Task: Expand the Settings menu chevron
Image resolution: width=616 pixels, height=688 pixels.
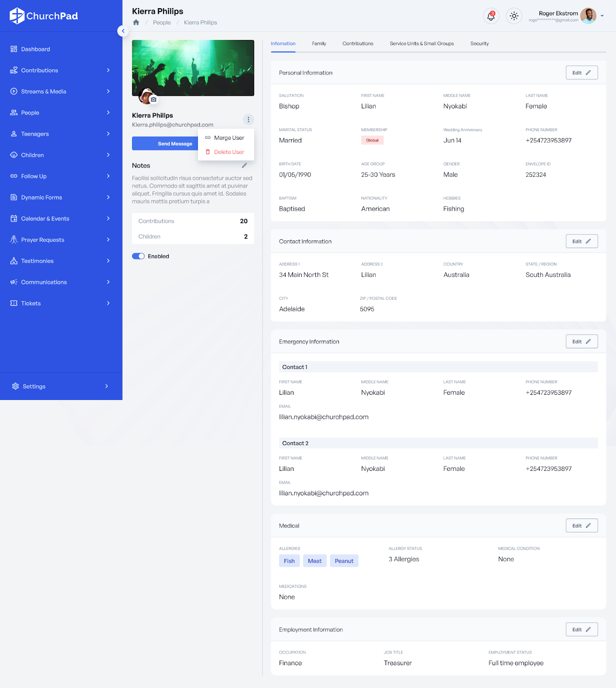Action: pos(107,386)
